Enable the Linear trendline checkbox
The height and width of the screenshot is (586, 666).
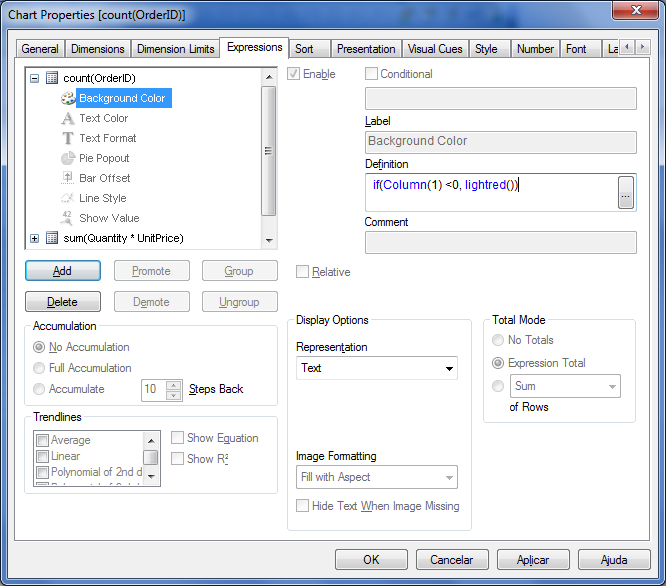click(42, 456)
